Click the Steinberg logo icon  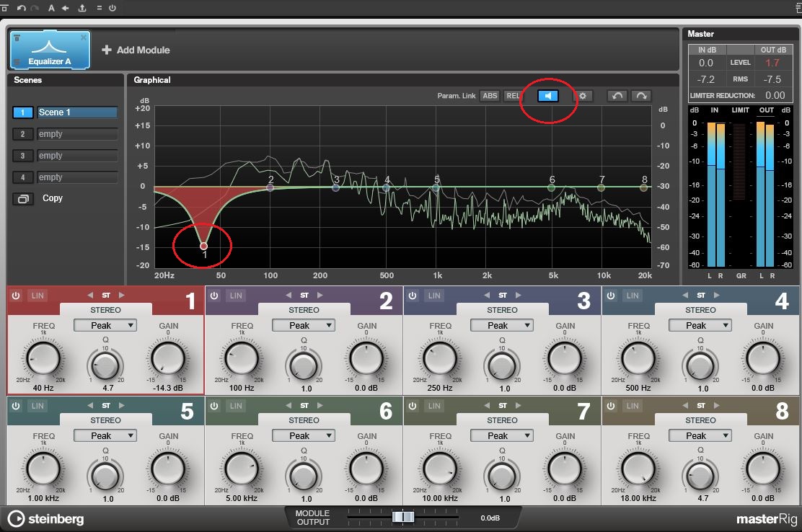(17, 518)
